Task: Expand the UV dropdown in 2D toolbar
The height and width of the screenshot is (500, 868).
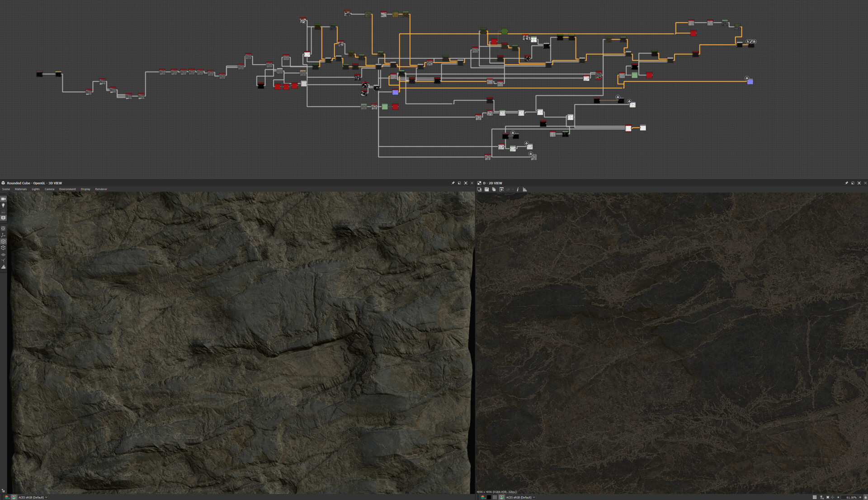Action: click(x=509, y=189)
